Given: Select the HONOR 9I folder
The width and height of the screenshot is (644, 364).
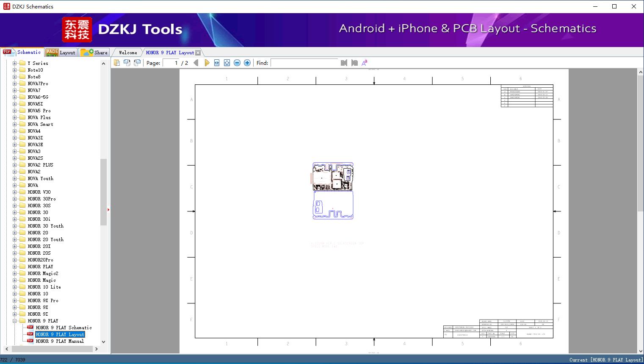Looking at the screenshot, I should (38, 314).
